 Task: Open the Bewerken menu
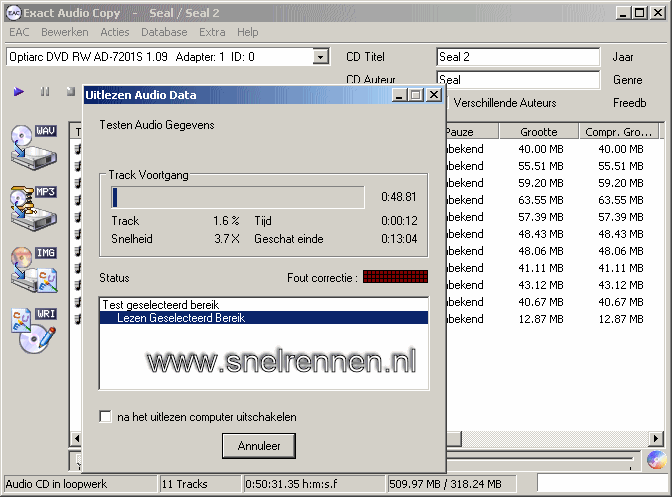point(65,32)
